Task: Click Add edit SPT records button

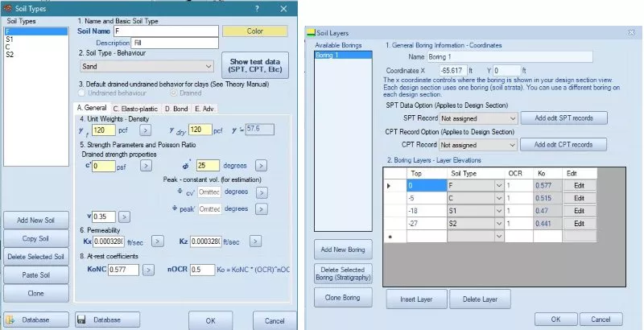Action: [564, 118]
